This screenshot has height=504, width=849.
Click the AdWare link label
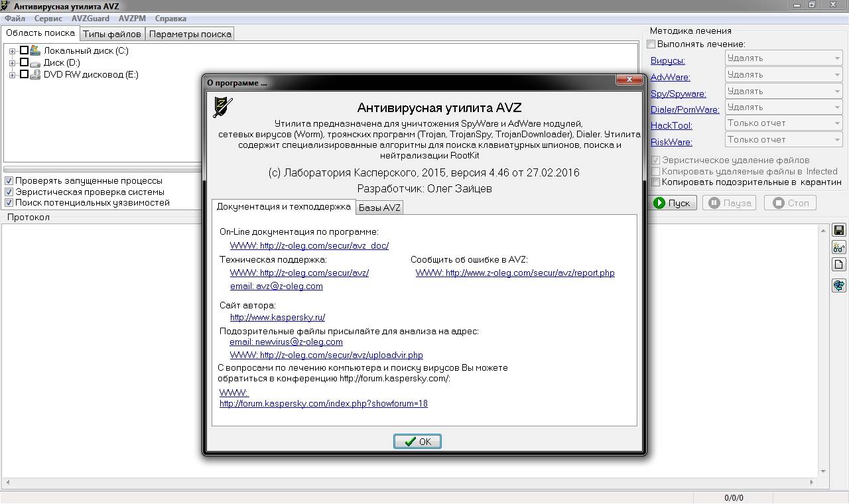tap(671, 78)
